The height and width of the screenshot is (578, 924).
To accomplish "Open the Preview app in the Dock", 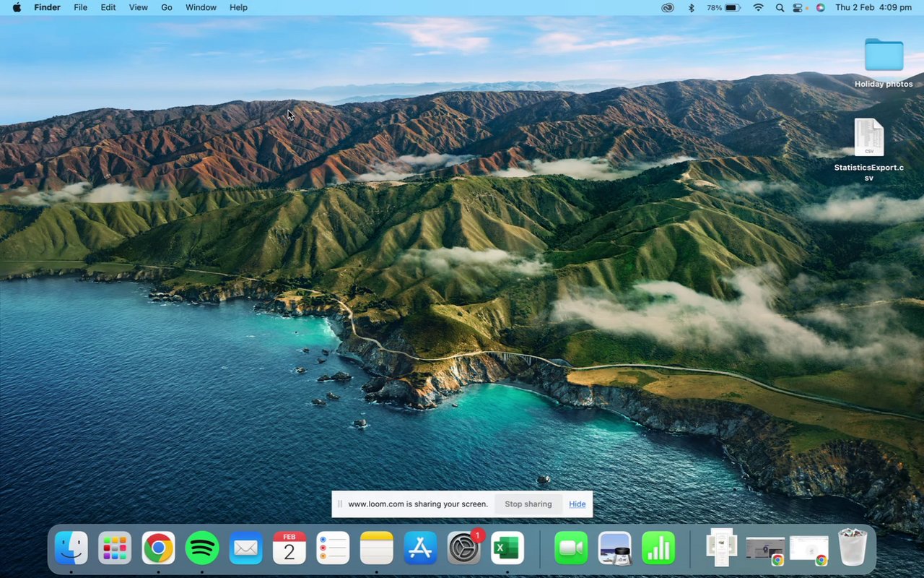I will click(615, 548).
